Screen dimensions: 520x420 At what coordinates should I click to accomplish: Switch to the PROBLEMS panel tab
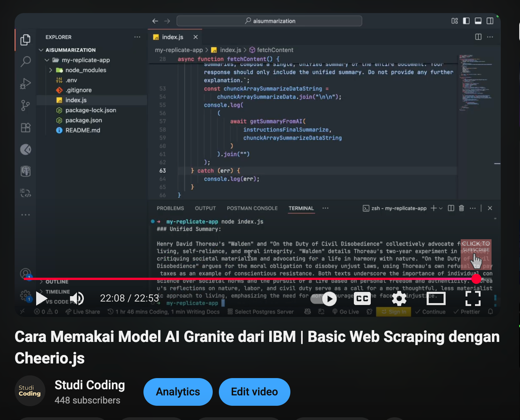170,208
